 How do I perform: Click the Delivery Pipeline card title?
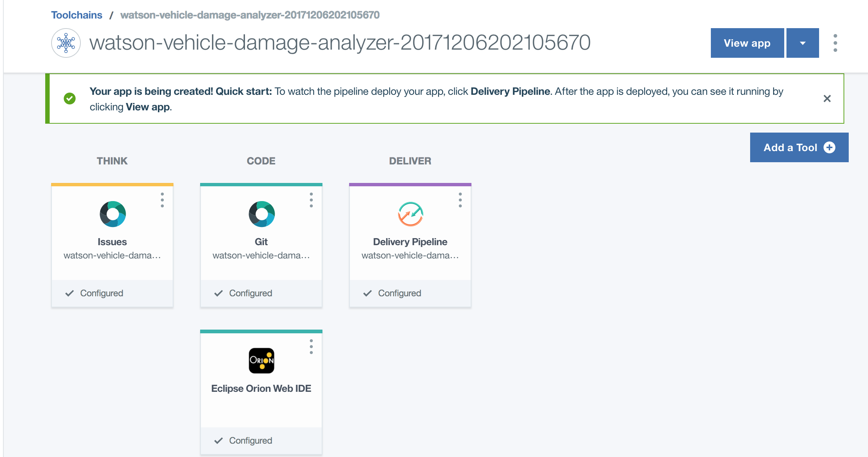pyautogui.click(x=410, y=242)
